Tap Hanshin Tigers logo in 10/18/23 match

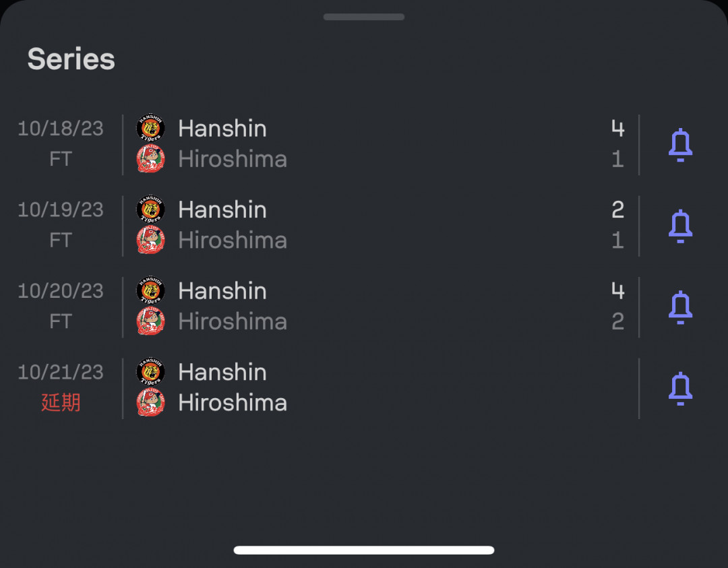[x=150, y=128]
